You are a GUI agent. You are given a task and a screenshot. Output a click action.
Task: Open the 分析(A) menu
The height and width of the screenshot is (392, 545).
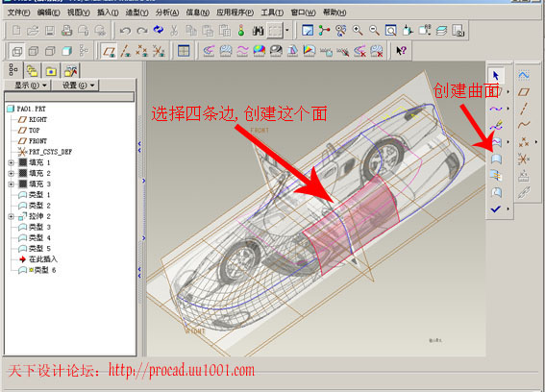point(167,12)
